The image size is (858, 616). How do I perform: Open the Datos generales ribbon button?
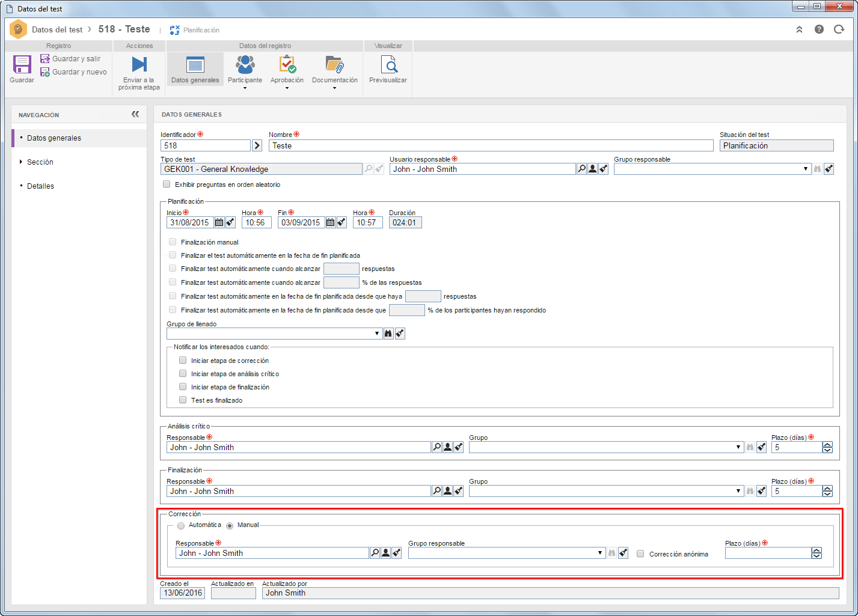pyautogui.click(x=195, y=70)
